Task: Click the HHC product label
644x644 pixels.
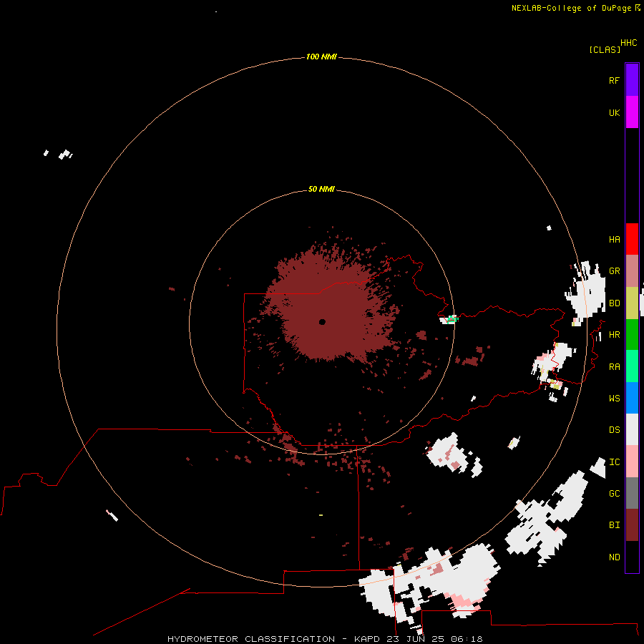Action: [x=628, y=43]
